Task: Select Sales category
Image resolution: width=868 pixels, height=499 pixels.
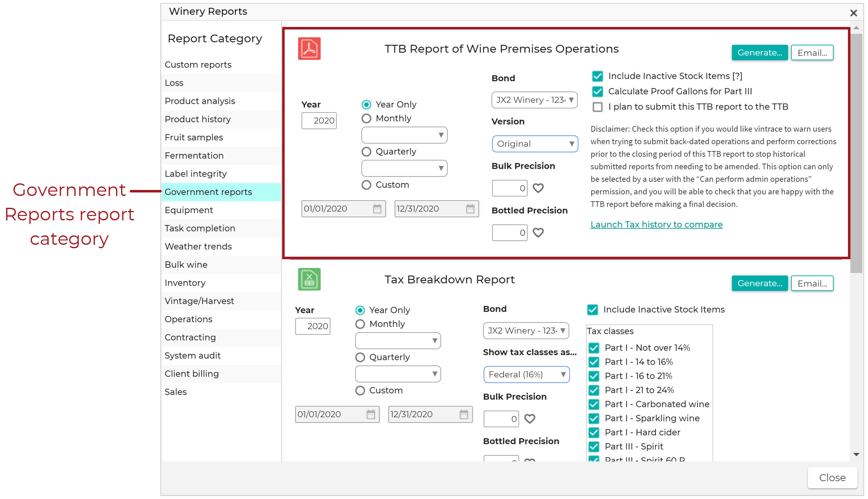Action: [221, 392]
